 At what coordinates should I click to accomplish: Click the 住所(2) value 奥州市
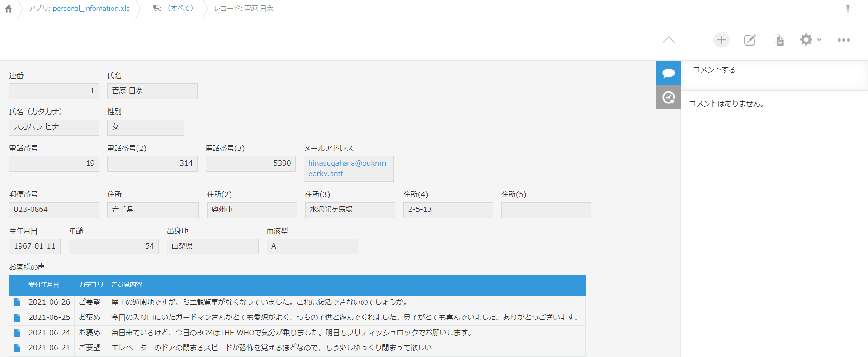[x=252, y=210]
